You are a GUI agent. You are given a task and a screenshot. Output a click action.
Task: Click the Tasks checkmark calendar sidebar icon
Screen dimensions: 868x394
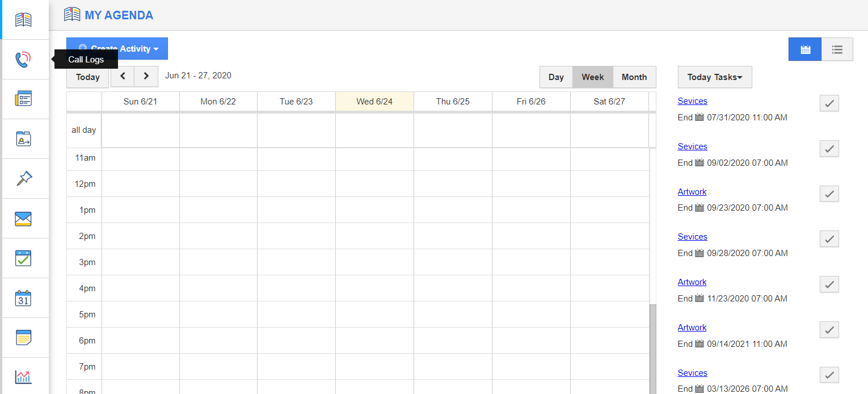pyautogui.click(x=23, y=258)
